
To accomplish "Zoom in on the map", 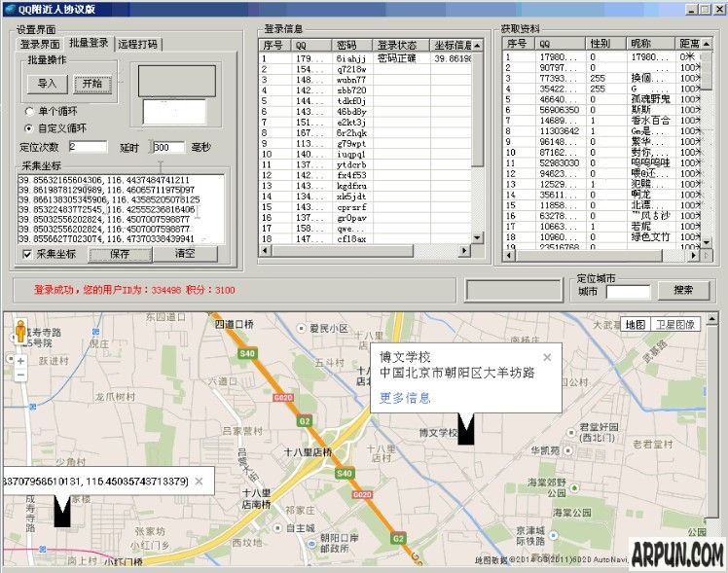I will coord(20,361).
